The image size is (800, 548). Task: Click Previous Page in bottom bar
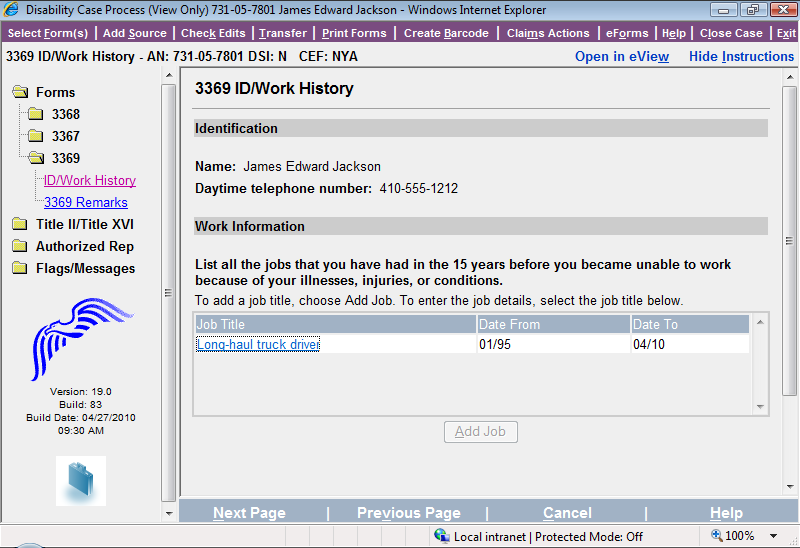pyautogui.click(x=409, y=513)
